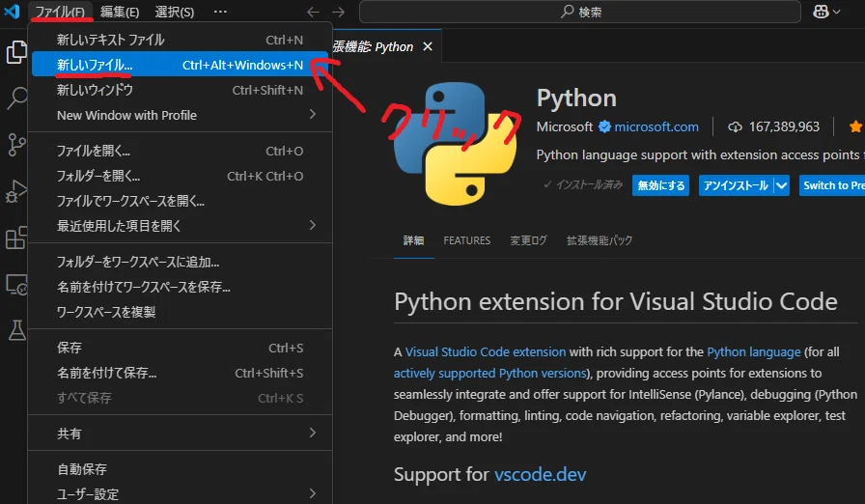865x504 pixels.
Task: Open actively supported Python versions link
Action: [489, 374]
